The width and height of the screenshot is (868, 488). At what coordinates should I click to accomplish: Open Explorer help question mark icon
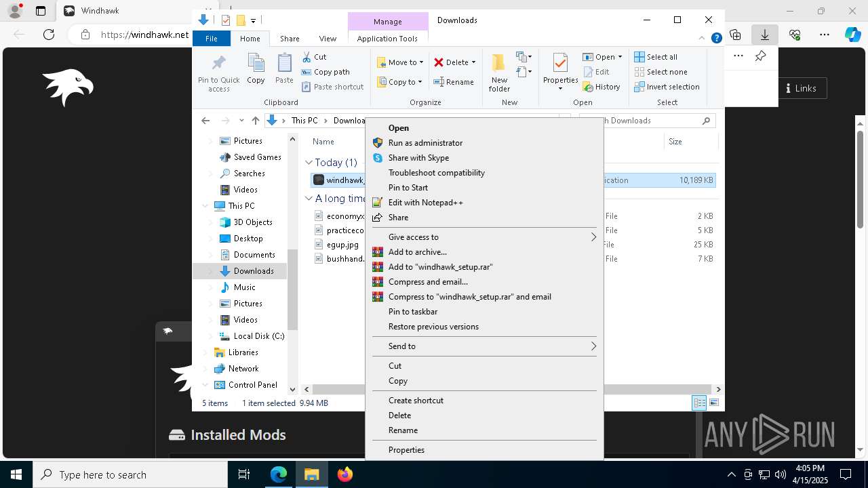[716, 39]
